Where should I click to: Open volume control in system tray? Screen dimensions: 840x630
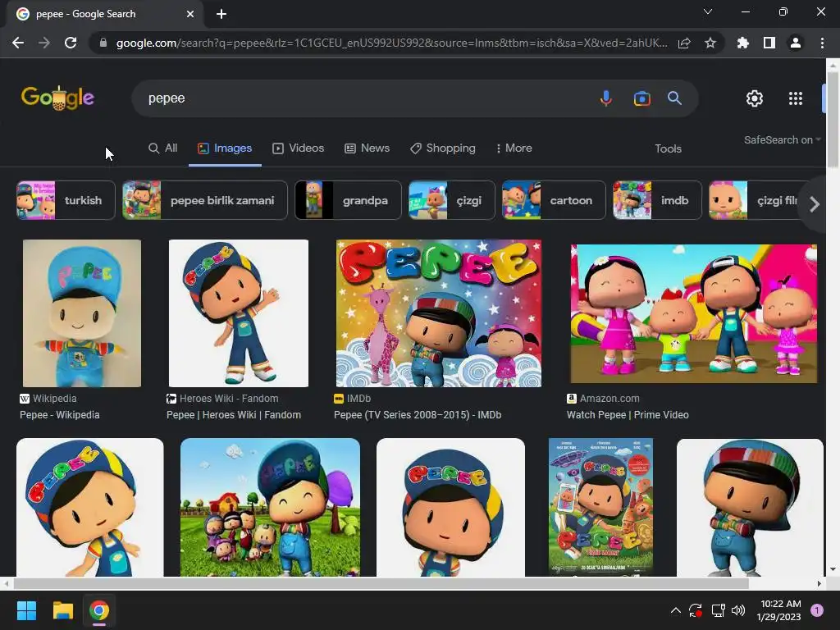[738, 610]
